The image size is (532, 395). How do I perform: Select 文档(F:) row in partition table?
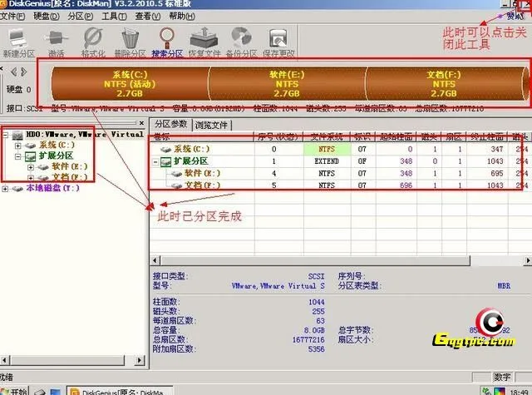pyautogui.click(x=339, y=185)
